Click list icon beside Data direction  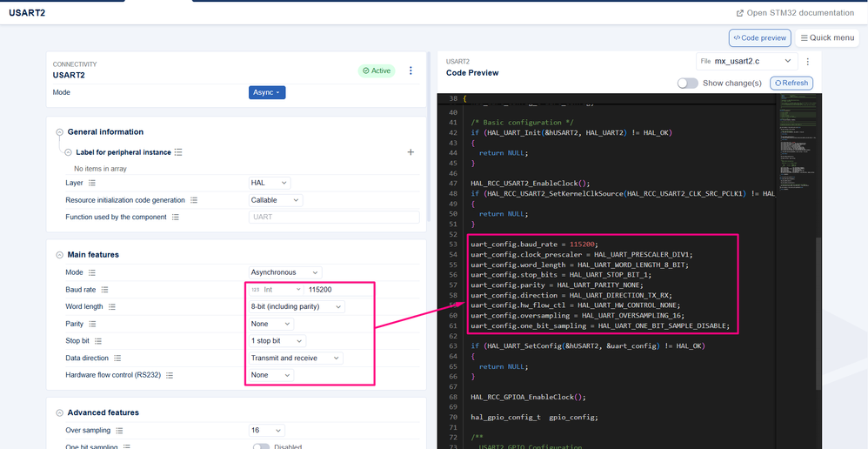point(117,359)
